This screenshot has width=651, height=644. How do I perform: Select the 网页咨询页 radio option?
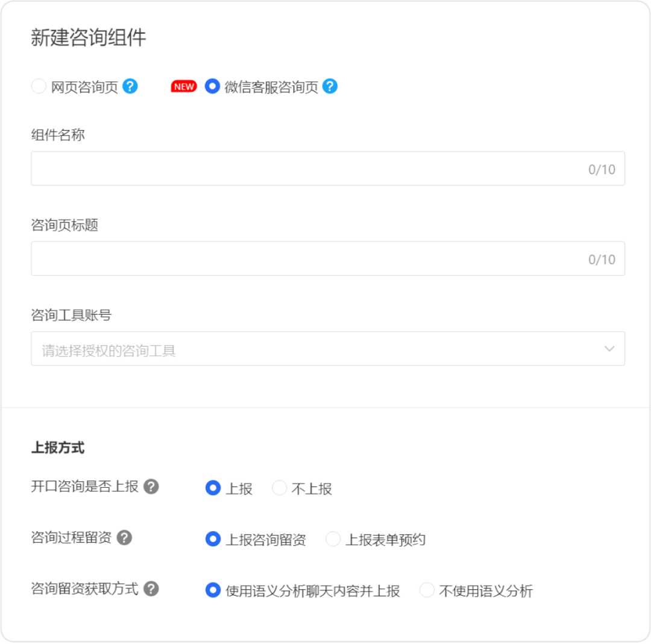(x=39, y=86)
